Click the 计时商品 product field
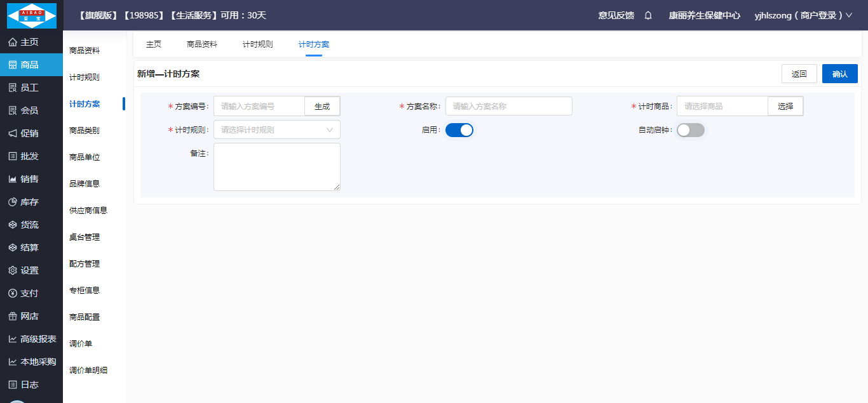 coord(722,106)
